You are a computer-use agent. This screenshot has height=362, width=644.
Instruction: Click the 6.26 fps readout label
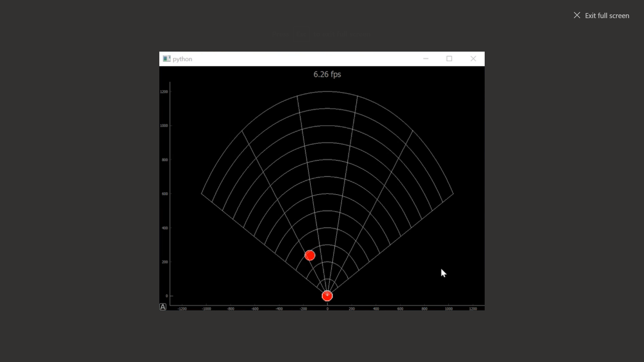pyautogui.click(x=327, y=74)
